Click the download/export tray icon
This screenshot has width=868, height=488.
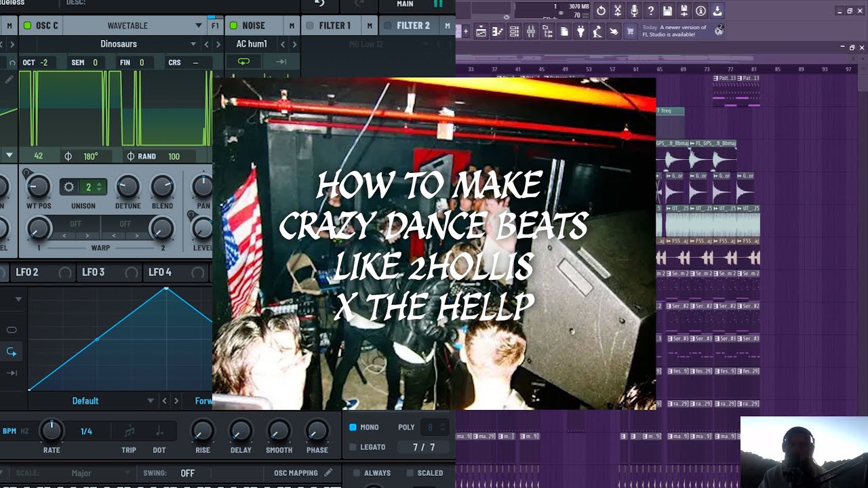[x=717, y=11]
